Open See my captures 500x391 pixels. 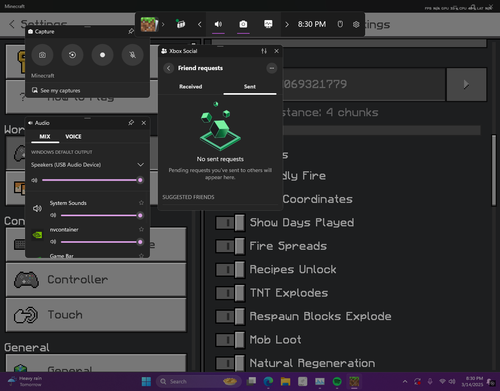pyautogui.click(x=56, y=90)
